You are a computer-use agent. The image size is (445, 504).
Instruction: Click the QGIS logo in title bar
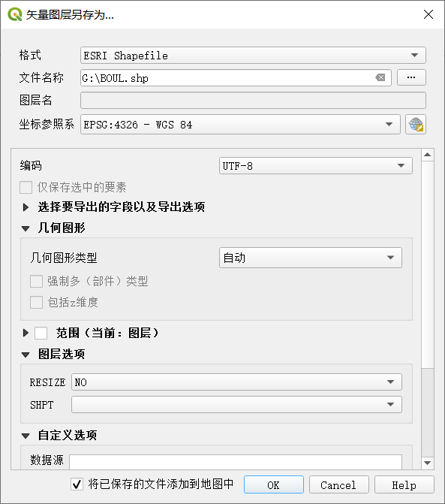point(14,14)
